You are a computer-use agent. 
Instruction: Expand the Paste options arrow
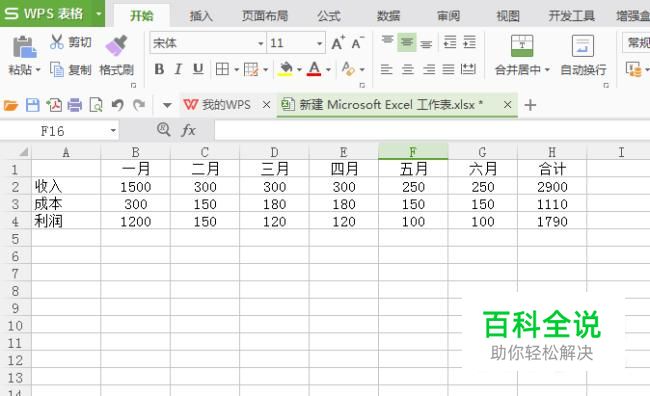[38, 70]
